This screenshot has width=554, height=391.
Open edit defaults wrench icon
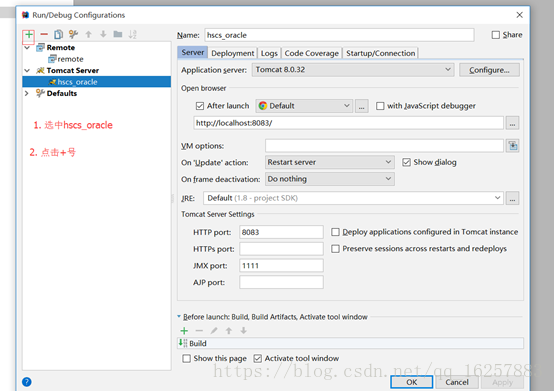point(73,34)
